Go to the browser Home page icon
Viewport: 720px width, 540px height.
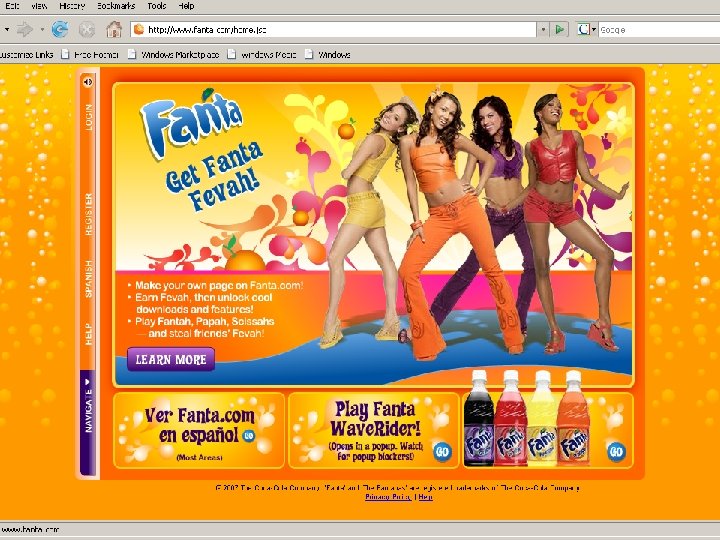pyautogui.click(x=114, y=30)
